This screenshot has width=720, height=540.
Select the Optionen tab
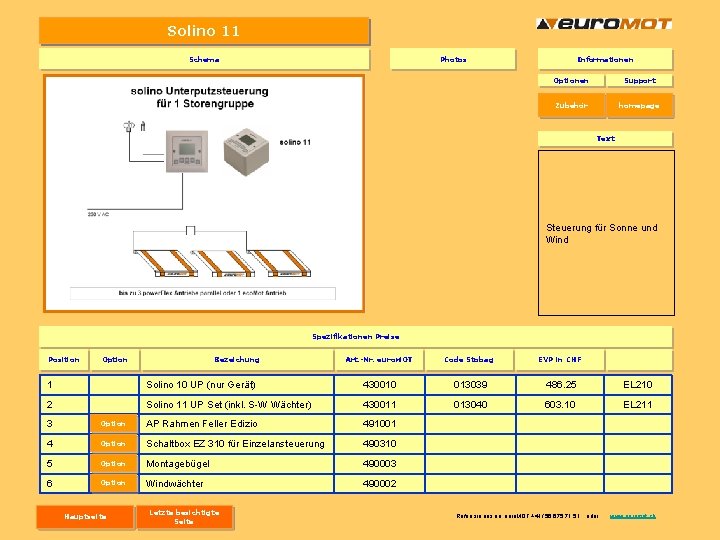571,80
